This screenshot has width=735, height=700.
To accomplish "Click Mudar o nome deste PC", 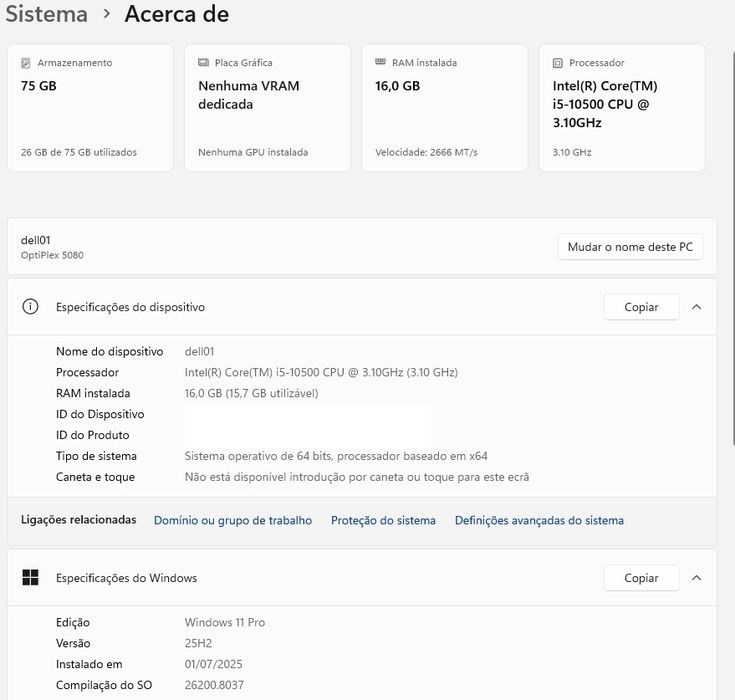I will 630,247.
